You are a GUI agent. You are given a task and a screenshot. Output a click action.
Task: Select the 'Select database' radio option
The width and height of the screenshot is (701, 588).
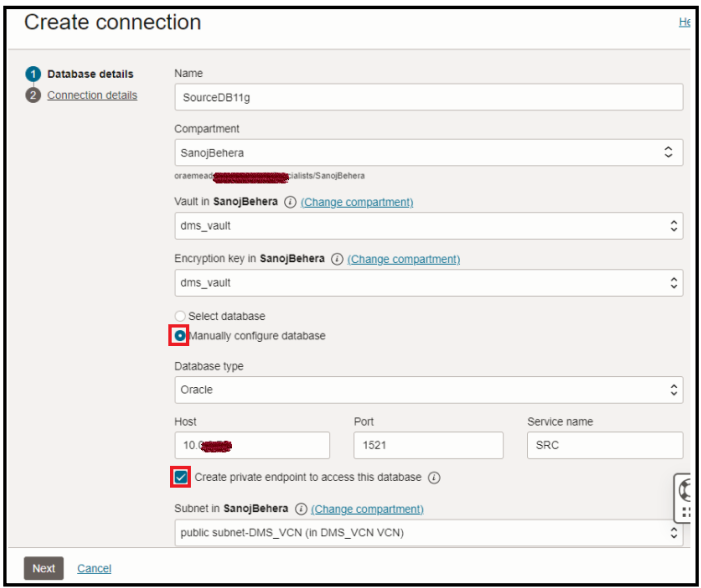181,316
